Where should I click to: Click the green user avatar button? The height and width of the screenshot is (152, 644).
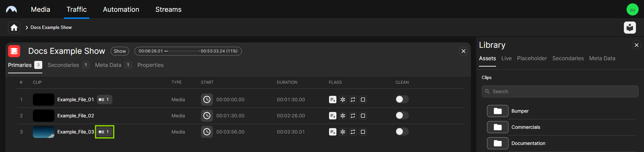click(632, 9)
